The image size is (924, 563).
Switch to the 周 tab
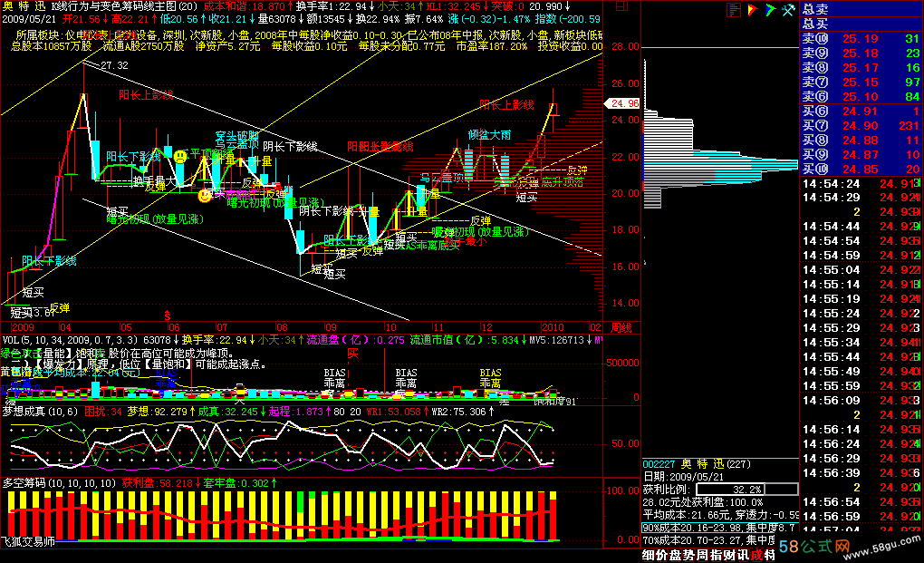(703, 556)
